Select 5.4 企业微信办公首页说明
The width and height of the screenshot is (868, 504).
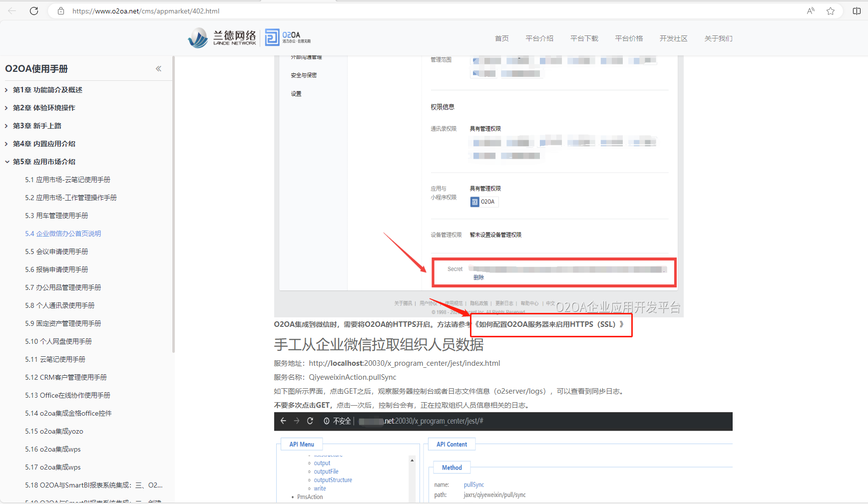[63, 234]
